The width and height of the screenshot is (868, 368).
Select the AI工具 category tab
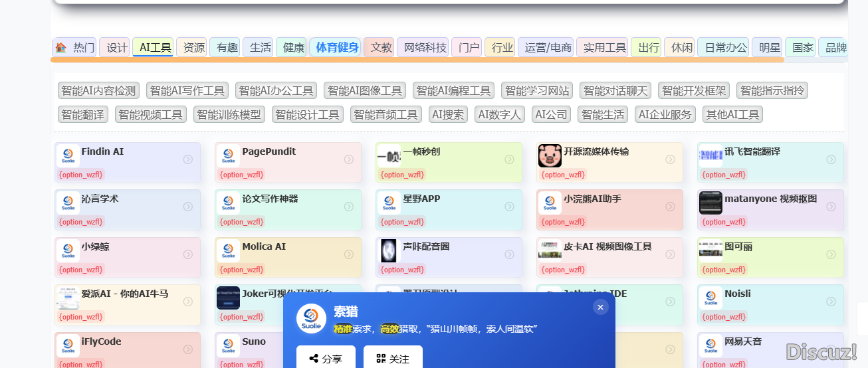[x=156, y=48]
